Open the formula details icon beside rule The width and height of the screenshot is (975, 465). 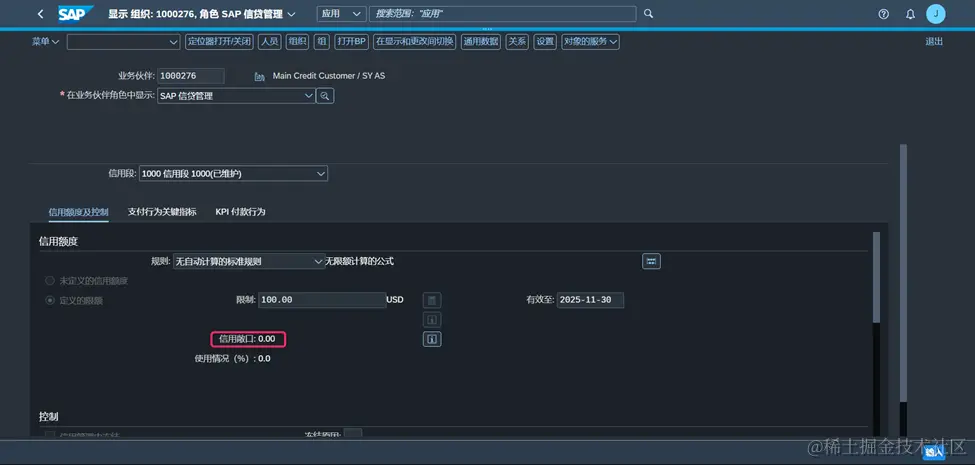[x=651, y=261]
